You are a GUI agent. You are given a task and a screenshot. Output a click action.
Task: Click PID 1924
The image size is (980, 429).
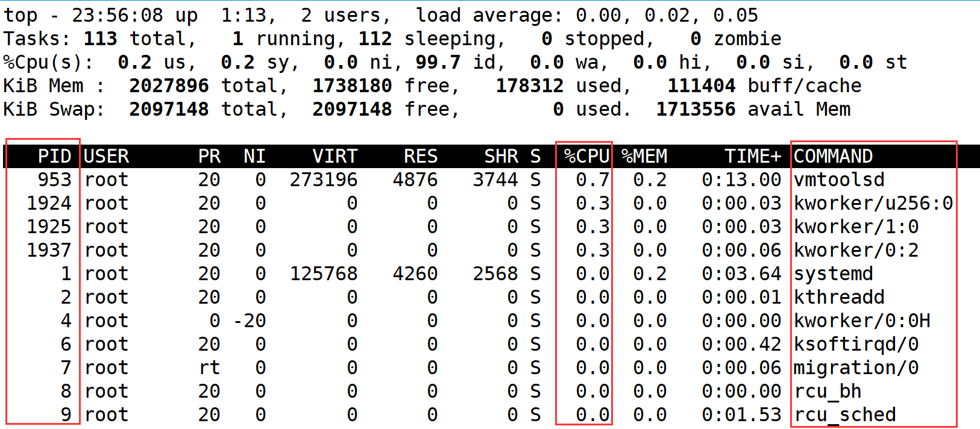click(x=49, y=204)
